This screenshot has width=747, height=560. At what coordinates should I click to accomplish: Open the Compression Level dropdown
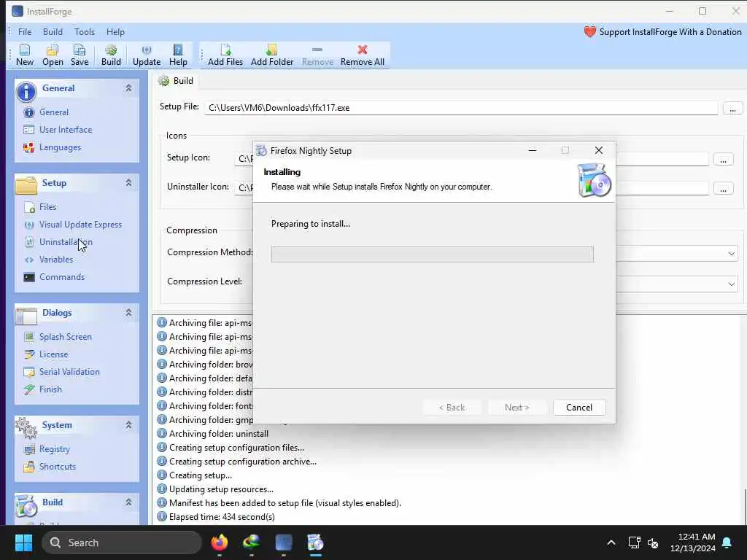(x=731, y=284)
